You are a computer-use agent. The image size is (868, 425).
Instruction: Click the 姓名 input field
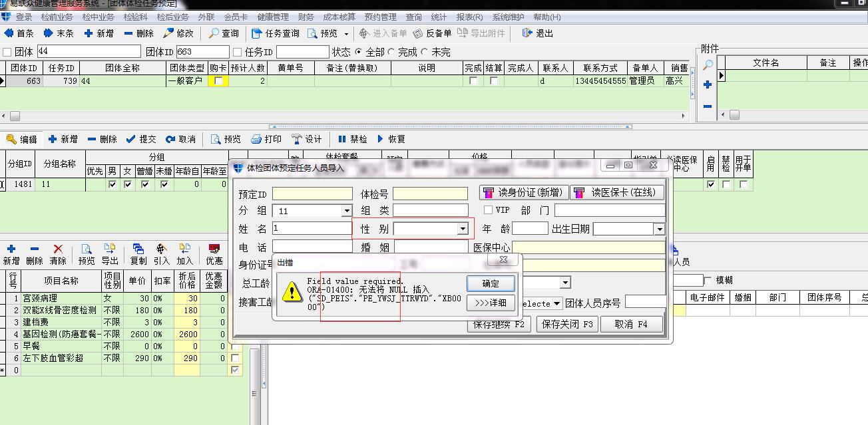(312, 229)
